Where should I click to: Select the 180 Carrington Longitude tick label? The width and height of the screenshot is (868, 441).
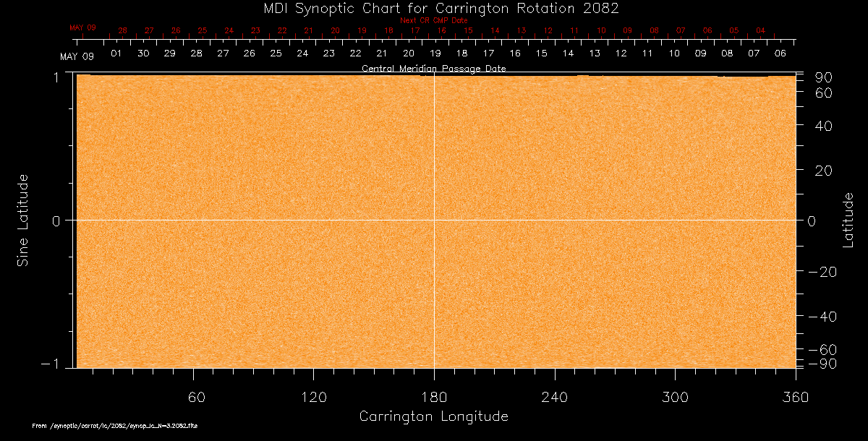434,397
